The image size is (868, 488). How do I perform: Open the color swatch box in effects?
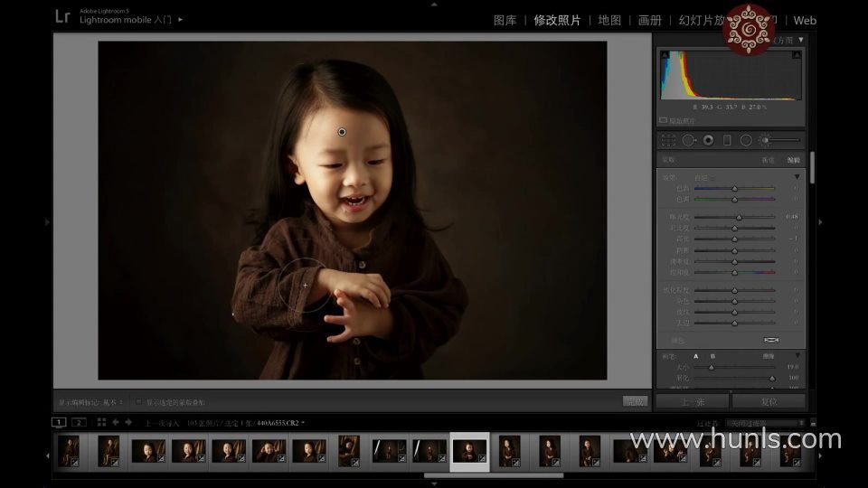pyautogui.click(x=770, y=340)
